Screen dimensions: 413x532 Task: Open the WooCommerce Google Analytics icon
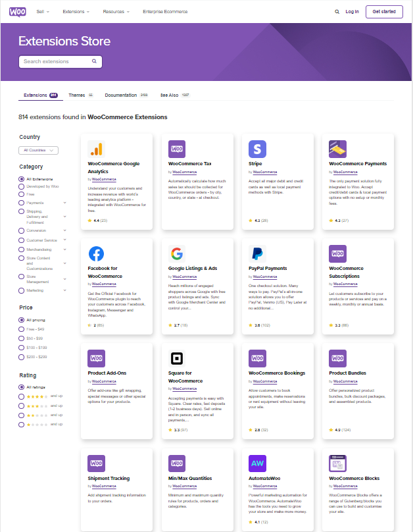pos(96,149)
